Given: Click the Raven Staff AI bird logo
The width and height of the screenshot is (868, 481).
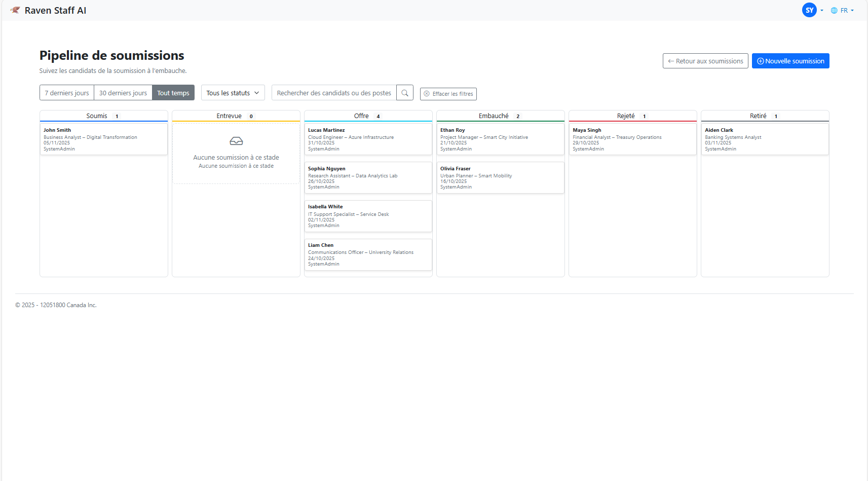Looking at the screenshot, I should click(15, 10).
